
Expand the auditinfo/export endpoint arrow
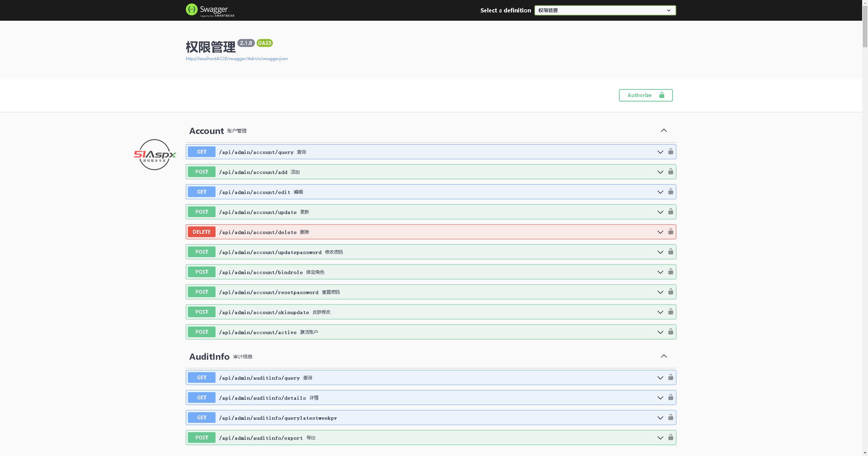tap(660, 438)
